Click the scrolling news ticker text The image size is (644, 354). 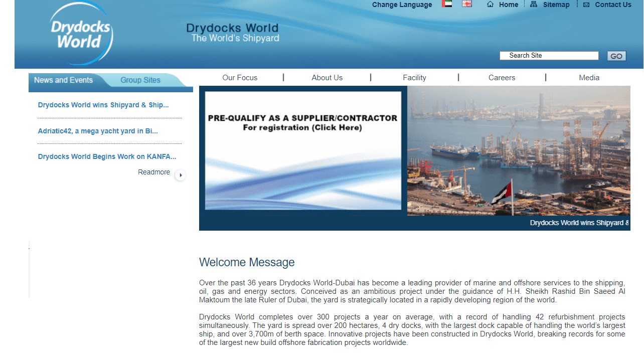[x=579, y=223]
